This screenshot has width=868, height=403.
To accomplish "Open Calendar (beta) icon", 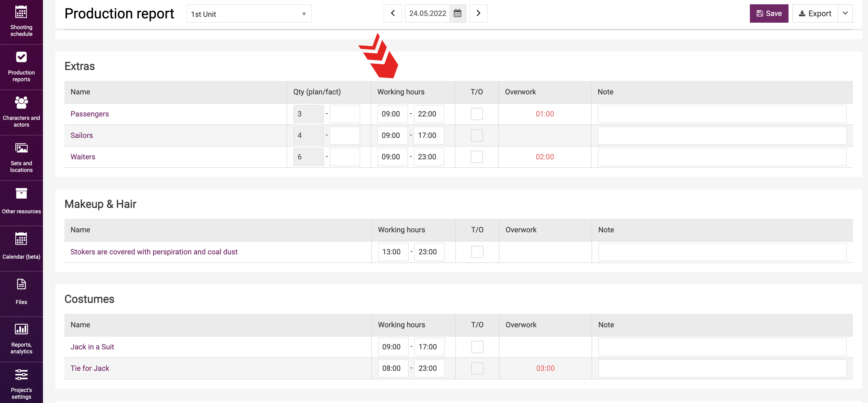I will (x=21, y=239).
